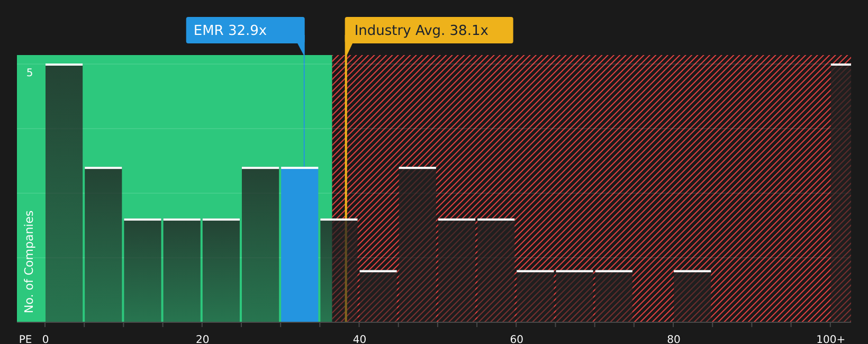The height and width of the screenshot is (344, 868).
Task: Select the 100+ PE bar at far right
Action: pos(841,193)
